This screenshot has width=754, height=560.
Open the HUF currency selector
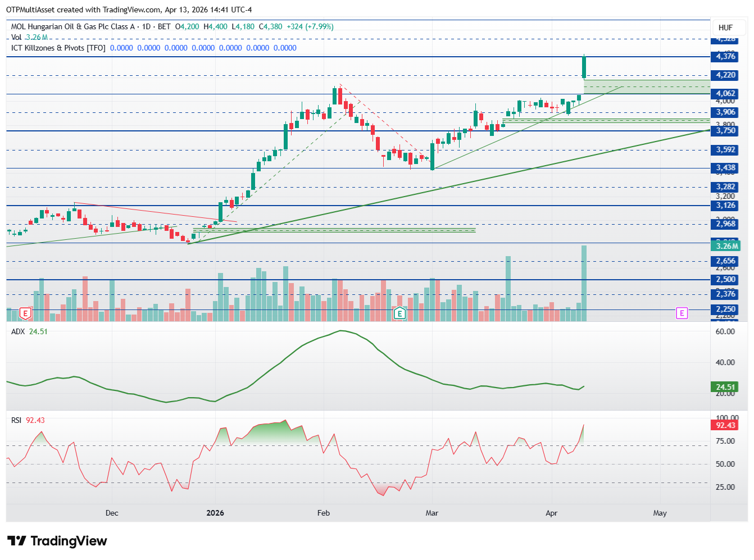pyautogui.click(x=725, y=28)
